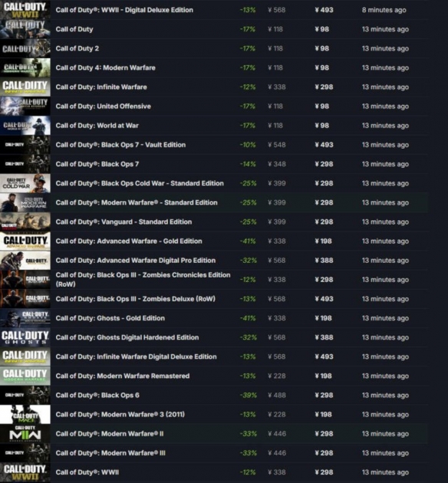Viewport: 448px width, 483px height.
Task: Click the Modern Warfare II MWII logo thumbnail
Action: [25, 434]
